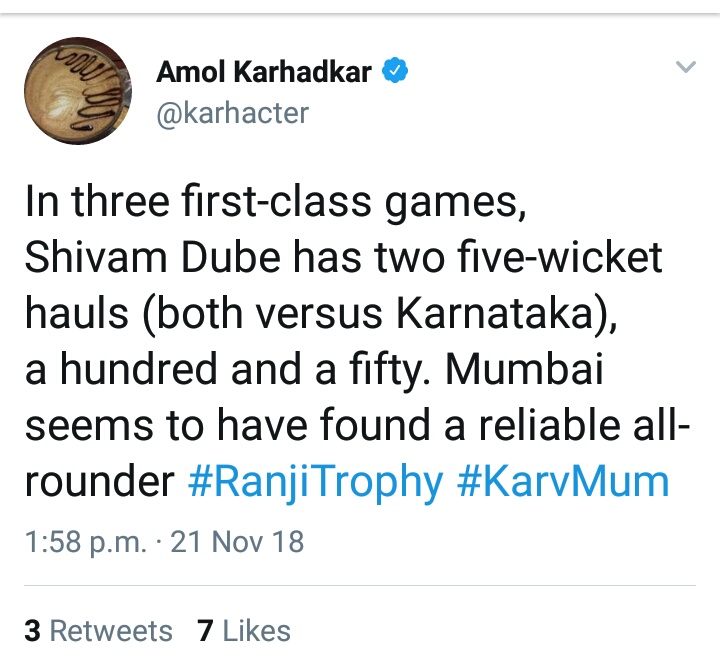Click the word 'rounder' before the hashtags
The width and height of the screenshot is (720, 666).
pyautogui.click(x=100, y=482)
